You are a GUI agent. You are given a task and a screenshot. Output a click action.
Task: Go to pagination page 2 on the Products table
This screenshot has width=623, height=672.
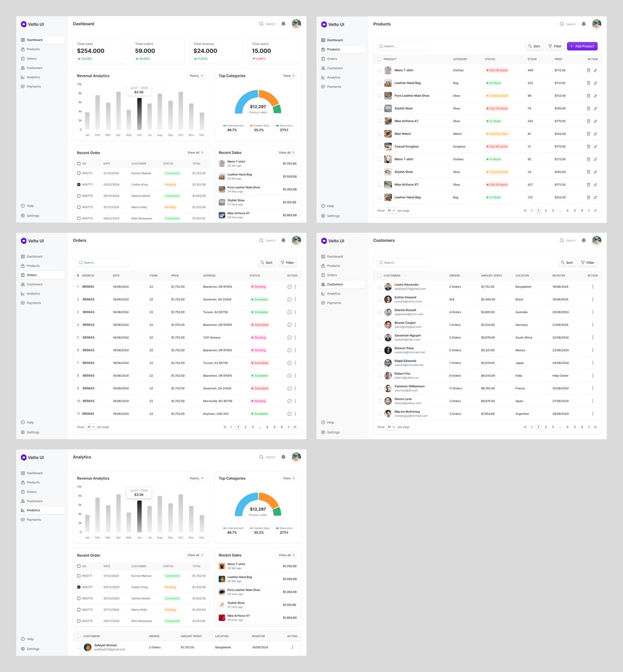pyautogui.click(x=546, y=211)
